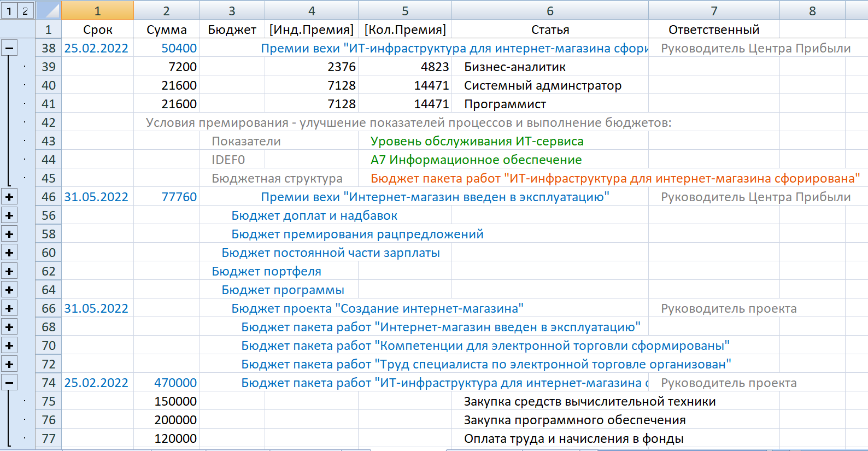
Task: Expand the group at row 66
Action: point(9,308)
